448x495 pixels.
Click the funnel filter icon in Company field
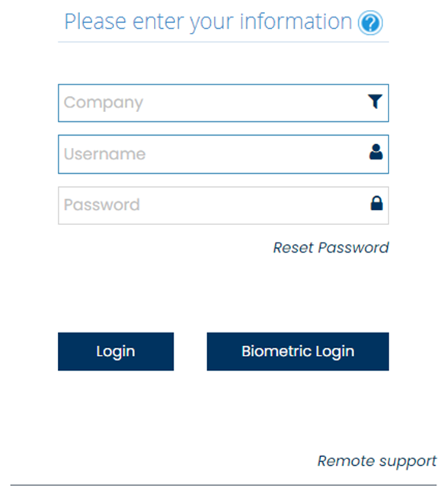(375, 101)
